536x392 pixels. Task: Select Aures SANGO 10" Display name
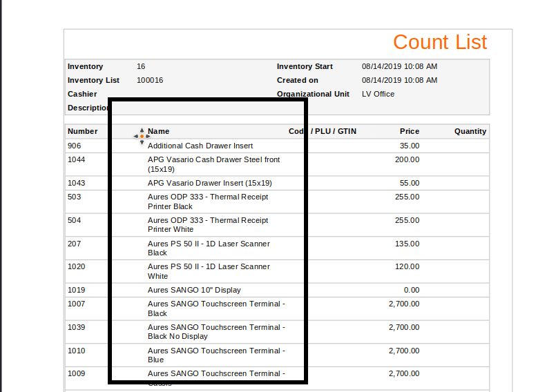(194, 291)
